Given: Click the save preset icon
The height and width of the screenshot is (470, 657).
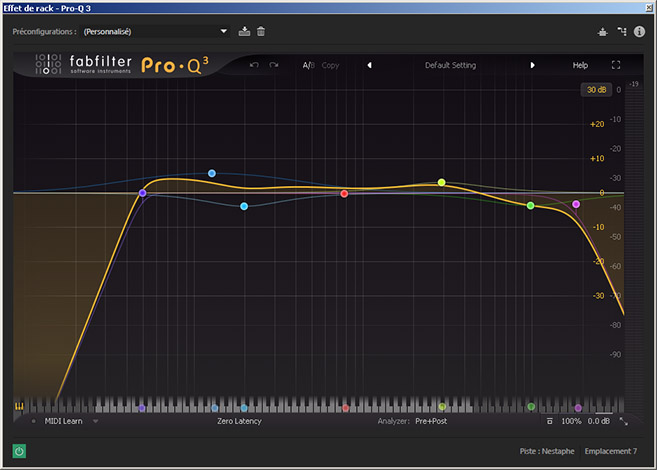Looking at the screenshot, I should coord(244,31).
